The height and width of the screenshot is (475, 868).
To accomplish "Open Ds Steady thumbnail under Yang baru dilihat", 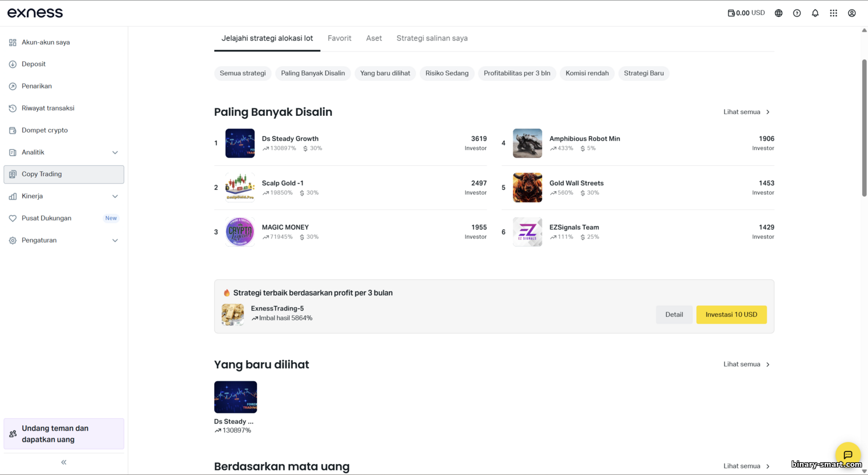I will [236, 397].
